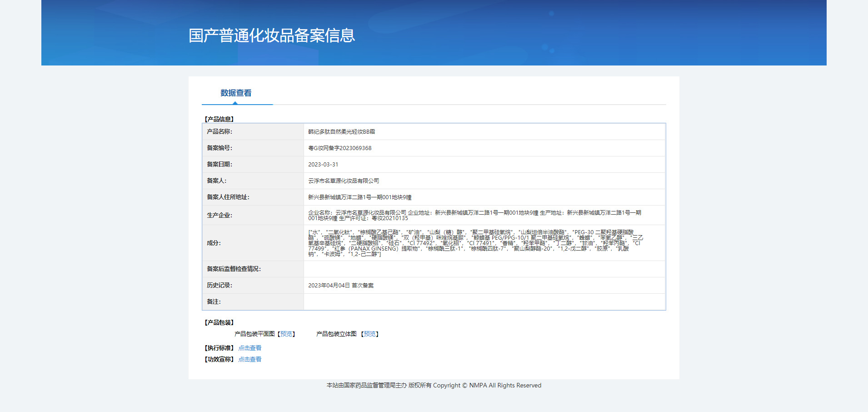
Task: Select filing number 粤G妆网备字2023069368
Action: point(340,148)
